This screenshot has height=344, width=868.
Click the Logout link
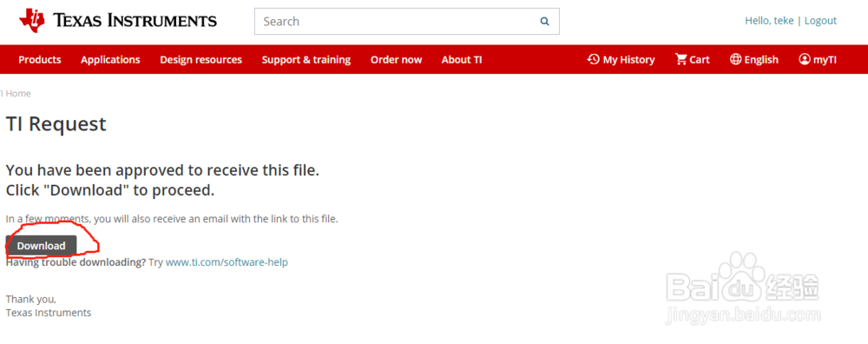[x=820, y=21]
